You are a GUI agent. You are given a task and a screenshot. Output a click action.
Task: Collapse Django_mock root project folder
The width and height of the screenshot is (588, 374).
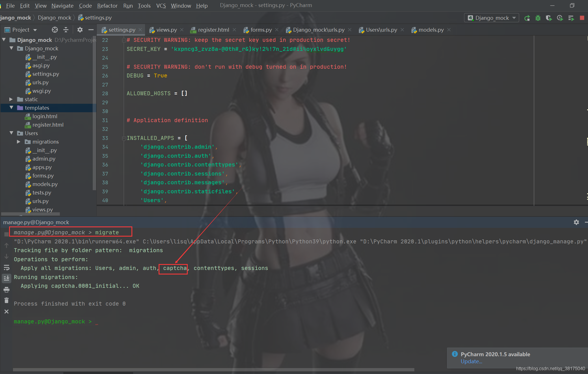(4, 40)
